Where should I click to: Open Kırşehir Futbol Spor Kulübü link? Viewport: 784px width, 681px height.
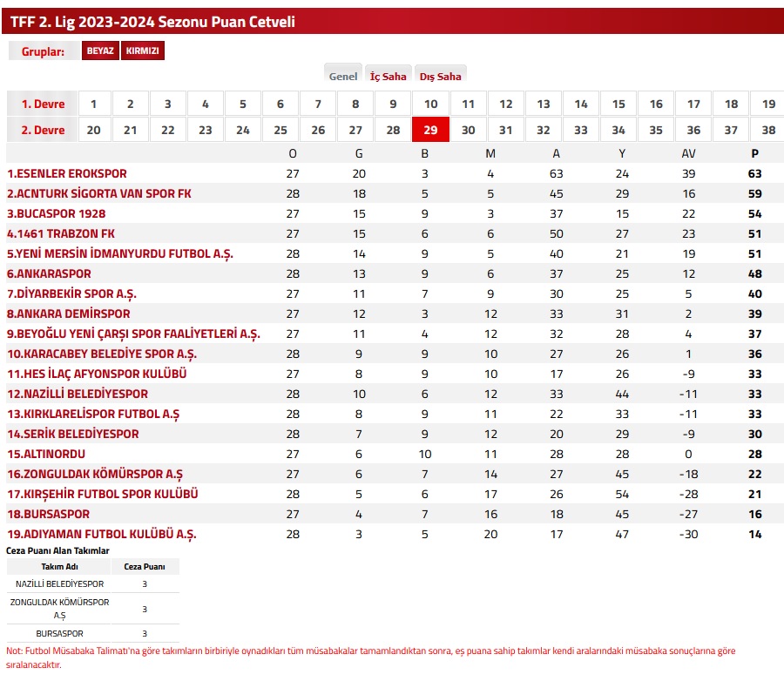103,494
